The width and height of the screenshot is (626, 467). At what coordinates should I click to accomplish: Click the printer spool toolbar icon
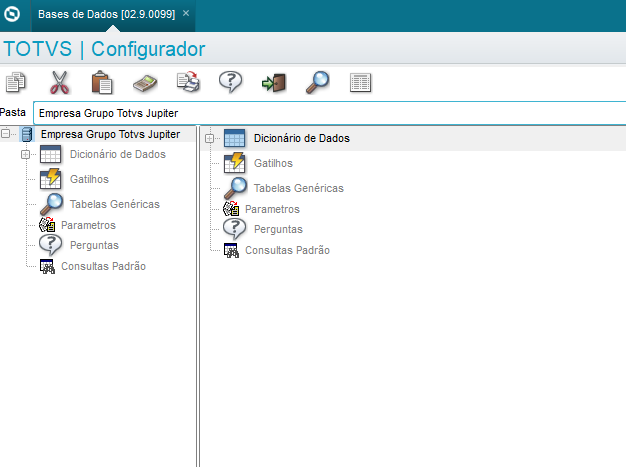click(x=188, y=82)
